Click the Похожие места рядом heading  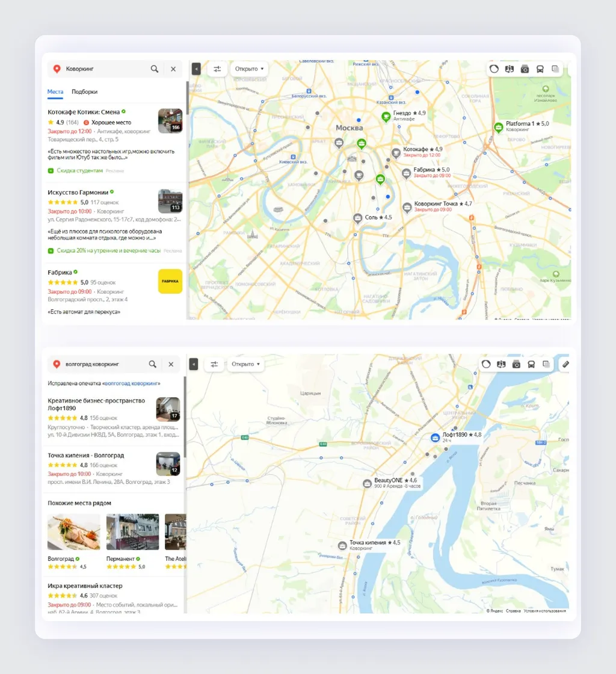79,503
